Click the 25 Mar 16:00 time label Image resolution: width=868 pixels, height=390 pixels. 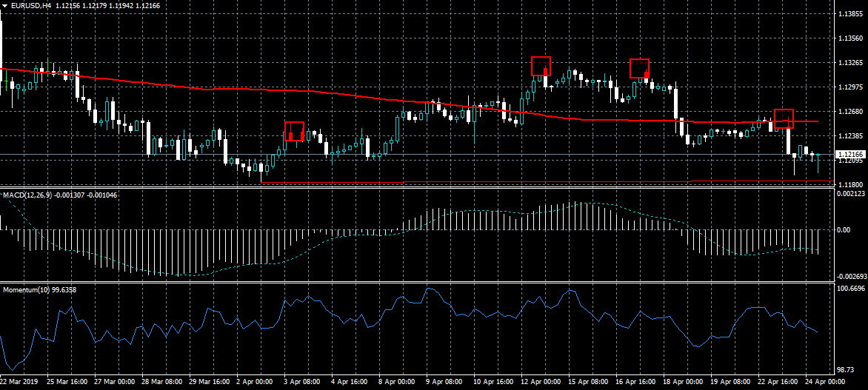pos(67,383)
